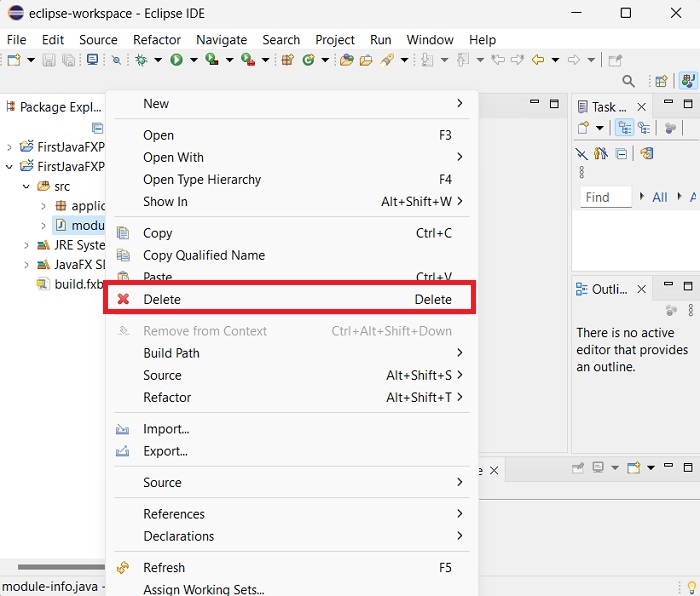700x596 pixels.
Task: Open the dropdown next to Task List New Task
Action: coord(600,128)
